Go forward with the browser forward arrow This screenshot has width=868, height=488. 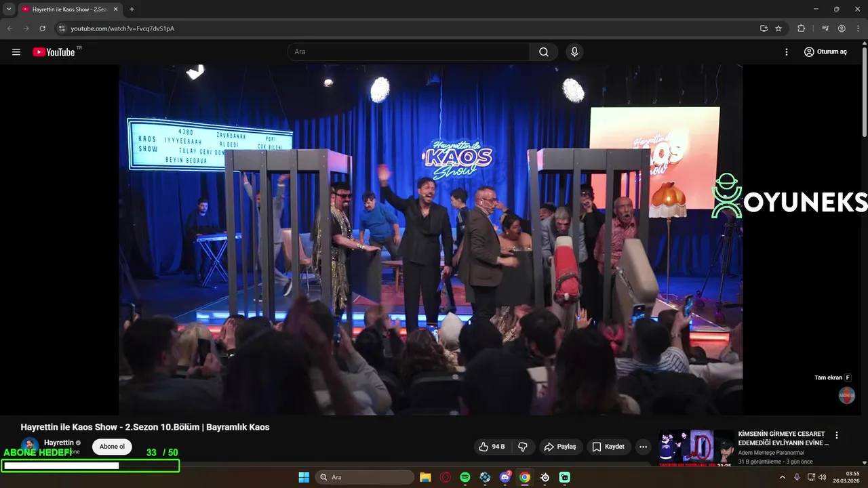click(26, 28)
